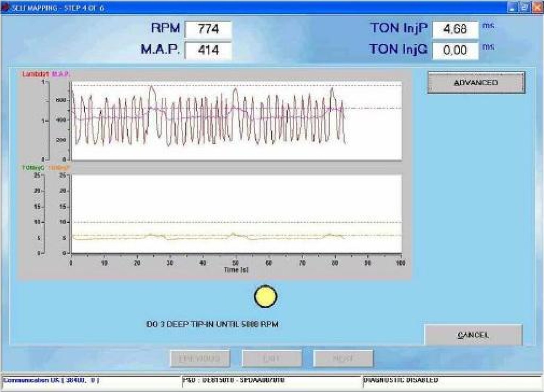Click the magenta M.A.P. legend label
The width and height of the screenshot is (544, 392).
tap(60, 74)
